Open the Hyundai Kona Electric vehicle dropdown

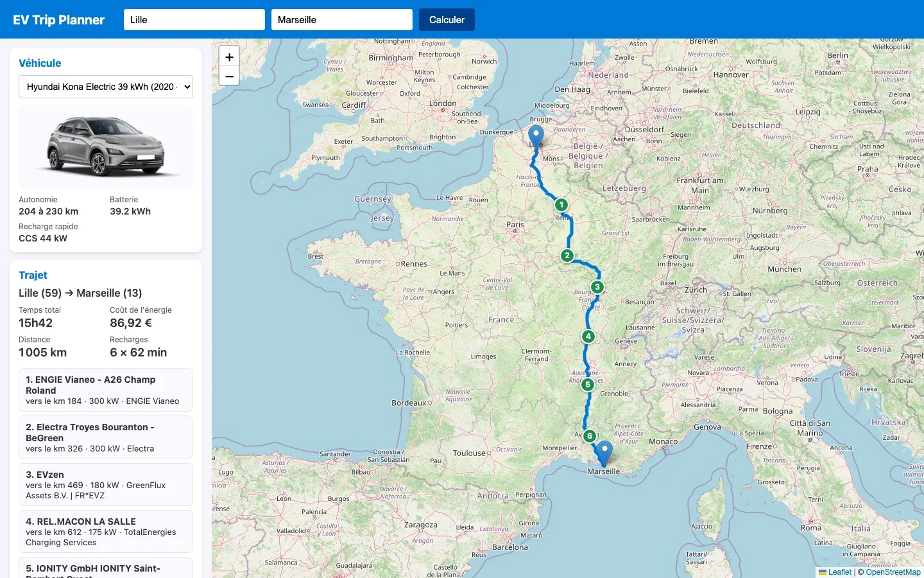click(x=106, y=87)
